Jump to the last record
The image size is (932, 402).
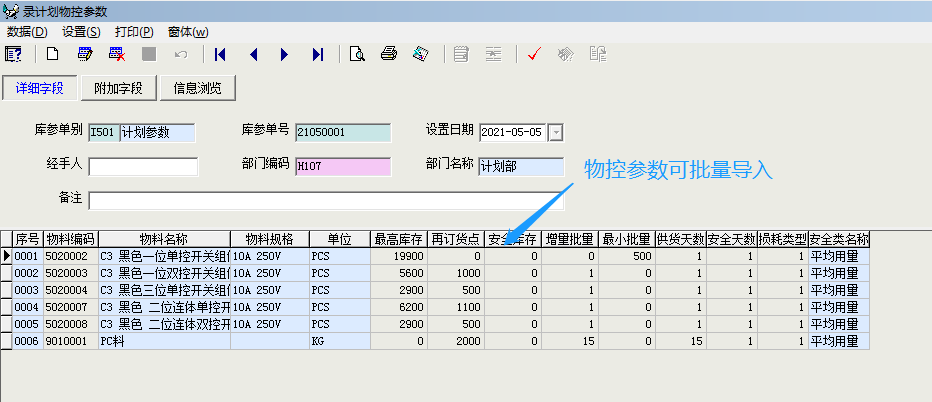click(x=318, y=54)
